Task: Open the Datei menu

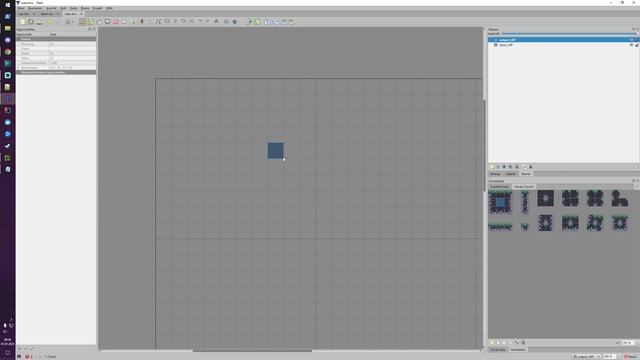Action: tap(20, 8)
